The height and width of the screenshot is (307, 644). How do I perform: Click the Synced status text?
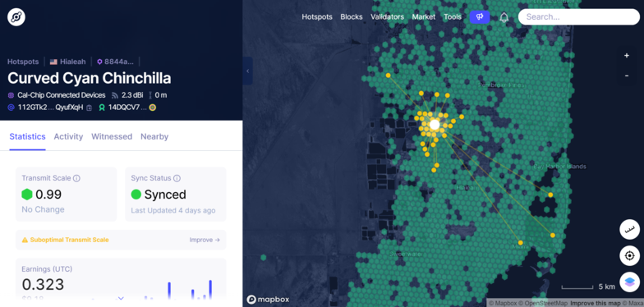pos(165,194)
